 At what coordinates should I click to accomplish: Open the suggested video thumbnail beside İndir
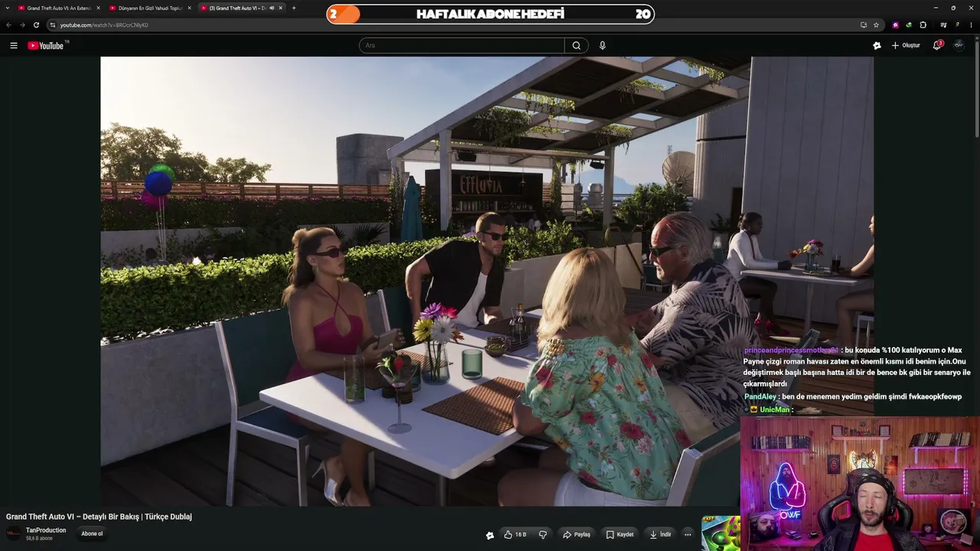pyautogui.click(x=721, y=533)
